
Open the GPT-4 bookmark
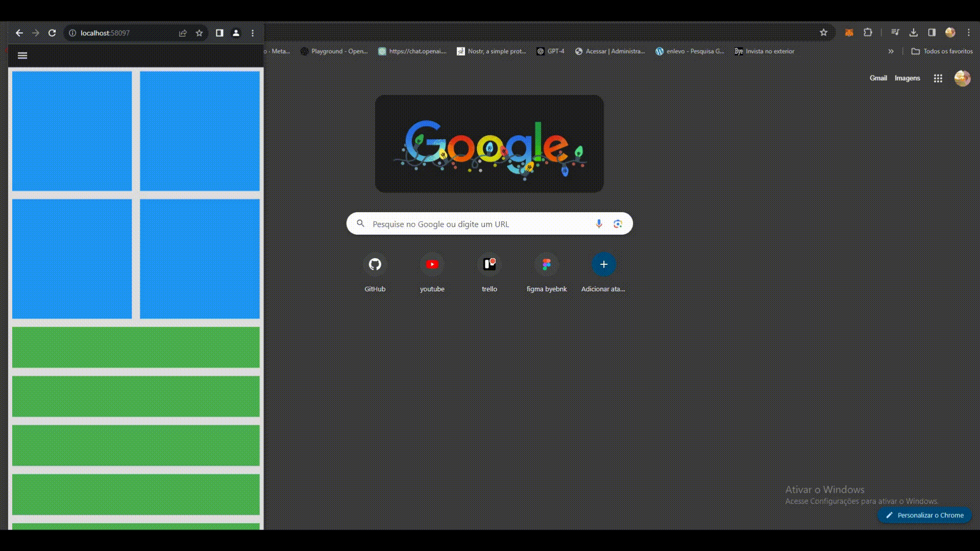[550, 52]
